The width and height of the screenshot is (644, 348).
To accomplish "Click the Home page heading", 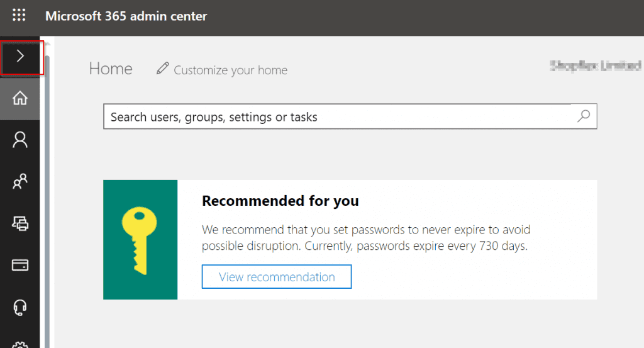I will [x=111, y=69].
